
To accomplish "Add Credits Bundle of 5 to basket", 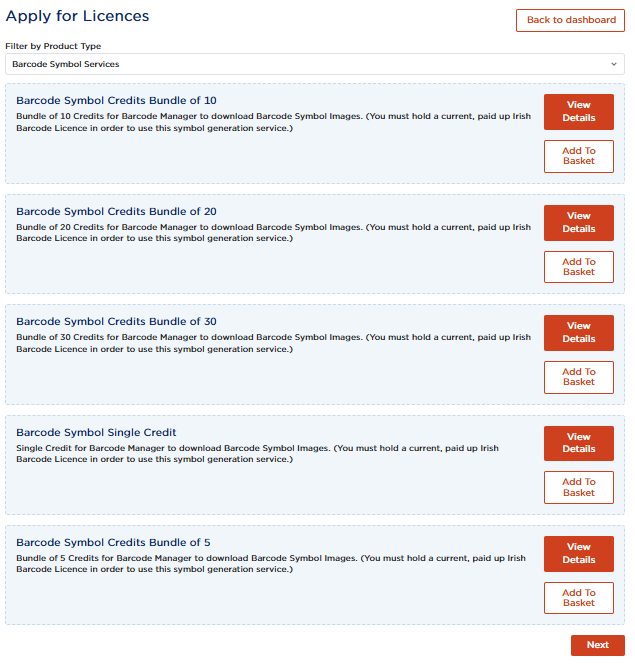I will click(x=578, y=598).
